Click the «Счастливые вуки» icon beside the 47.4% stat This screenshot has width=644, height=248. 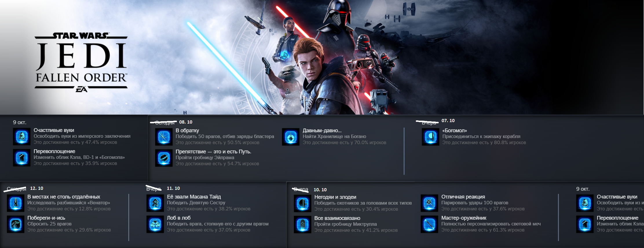click(x=22, y=136)
